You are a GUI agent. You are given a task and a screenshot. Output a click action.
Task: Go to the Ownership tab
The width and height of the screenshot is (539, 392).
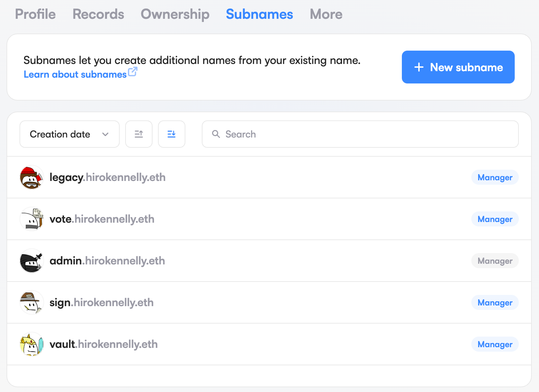(175, 14)
